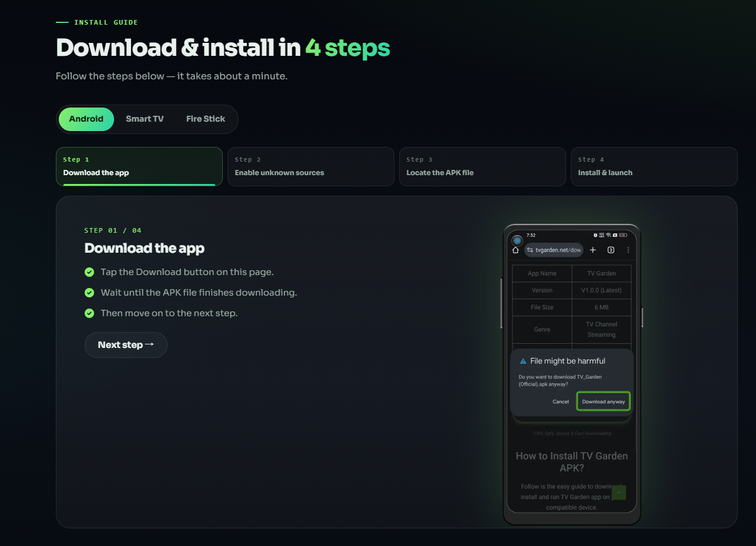Click the Download the app panel heading
Viewport: 756px width, 546px height.
coord(145,248)
